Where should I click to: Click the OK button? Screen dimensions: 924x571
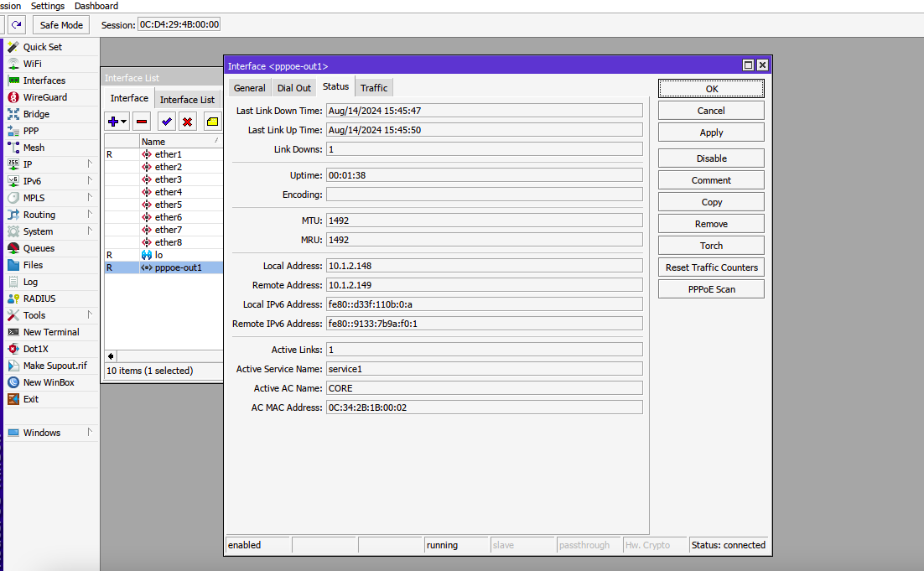[x=711, y=89]
